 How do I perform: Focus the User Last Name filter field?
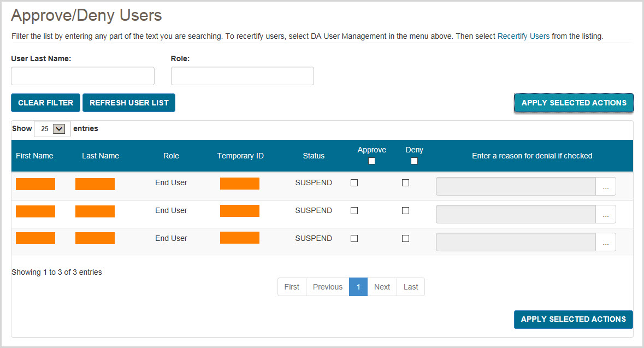point(82,76)
